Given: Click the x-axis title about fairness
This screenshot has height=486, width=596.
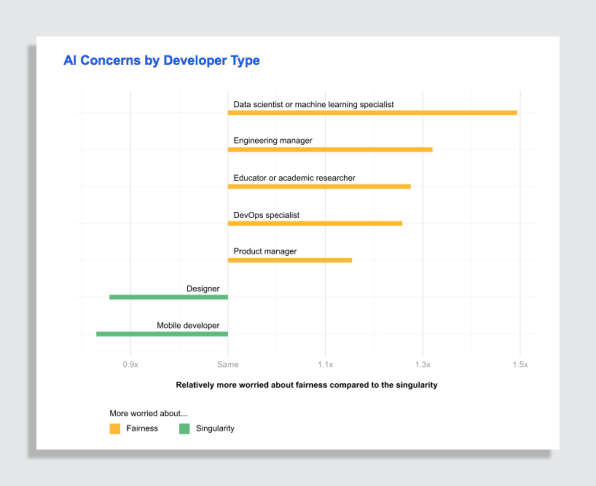Looking at the screenshot, I should pos(306,385).
